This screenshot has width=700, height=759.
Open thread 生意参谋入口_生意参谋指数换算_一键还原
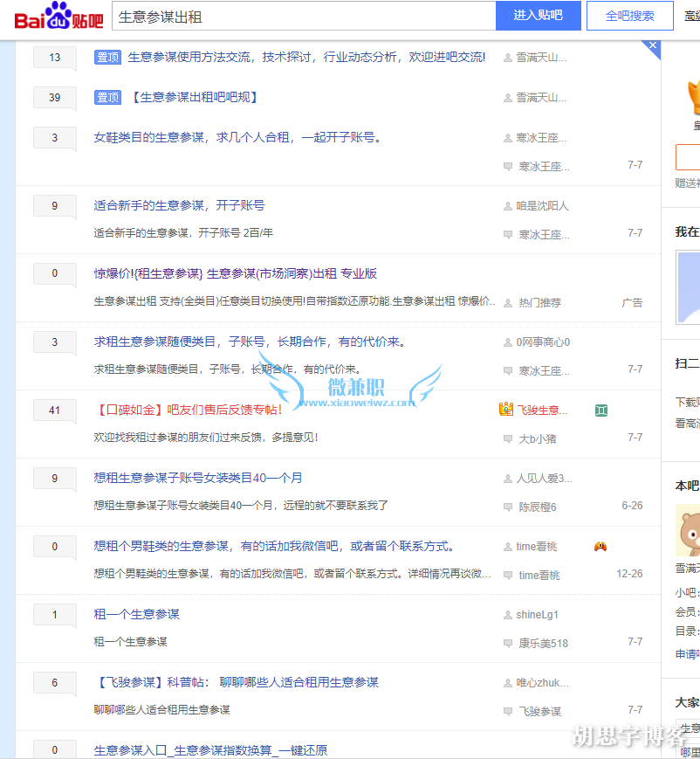[210, 750]
